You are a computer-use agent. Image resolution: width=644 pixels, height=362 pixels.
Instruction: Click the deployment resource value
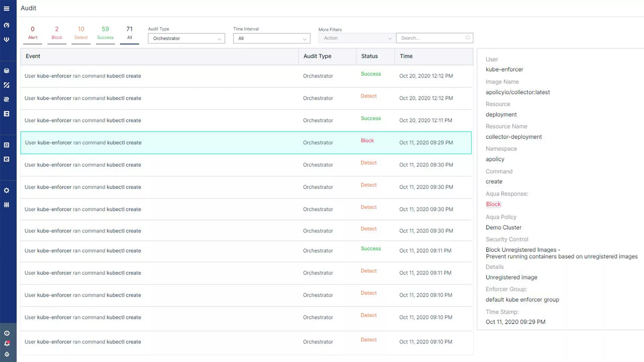coord(501,115)
